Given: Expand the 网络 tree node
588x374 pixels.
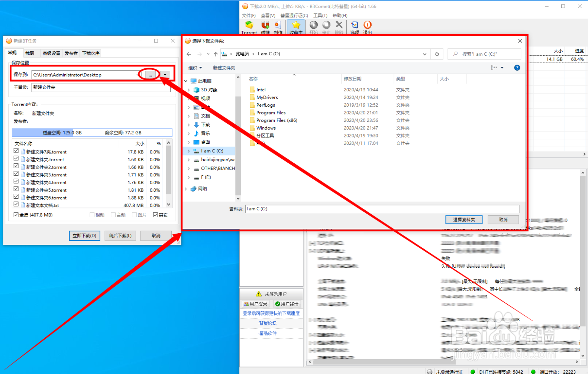Looking at the screenshot, I should pos(186,189).
